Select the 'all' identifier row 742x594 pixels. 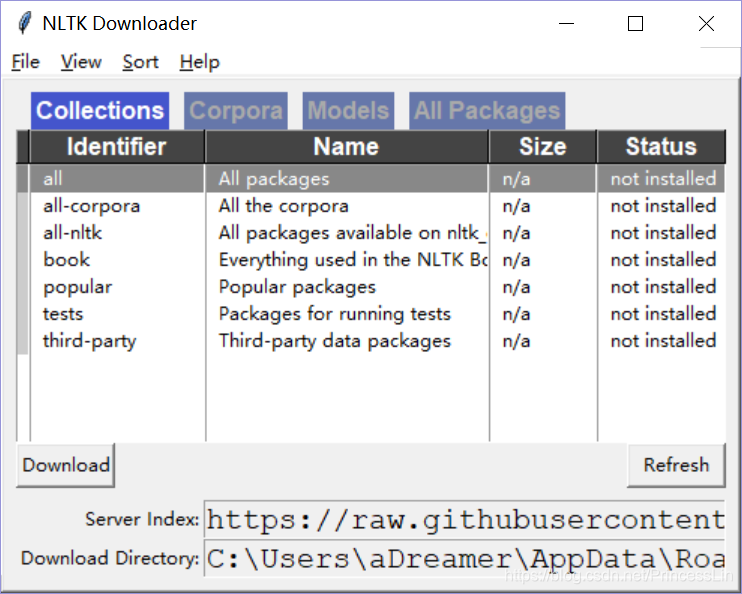(117, 179)
